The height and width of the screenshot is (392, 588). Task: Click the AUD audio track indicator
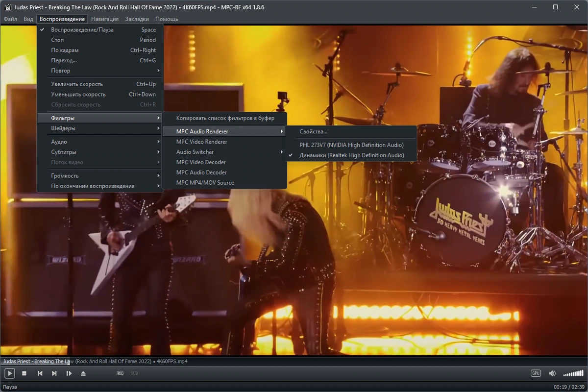[120, 373]
